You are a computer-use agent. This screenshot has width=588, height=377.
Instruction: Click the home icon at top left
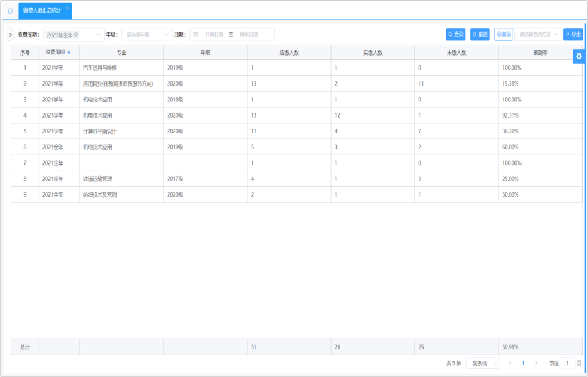[10, 10]
